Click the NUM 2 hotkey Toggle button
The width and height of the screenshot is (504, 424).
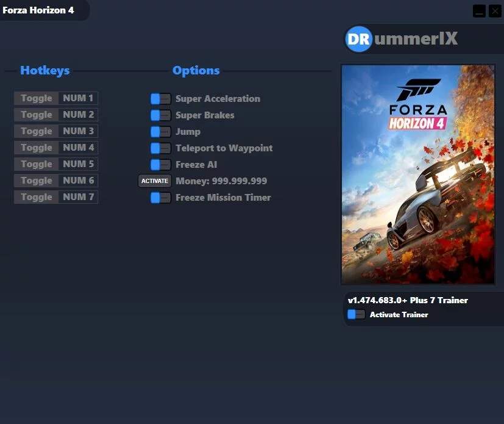pos(37,115)
